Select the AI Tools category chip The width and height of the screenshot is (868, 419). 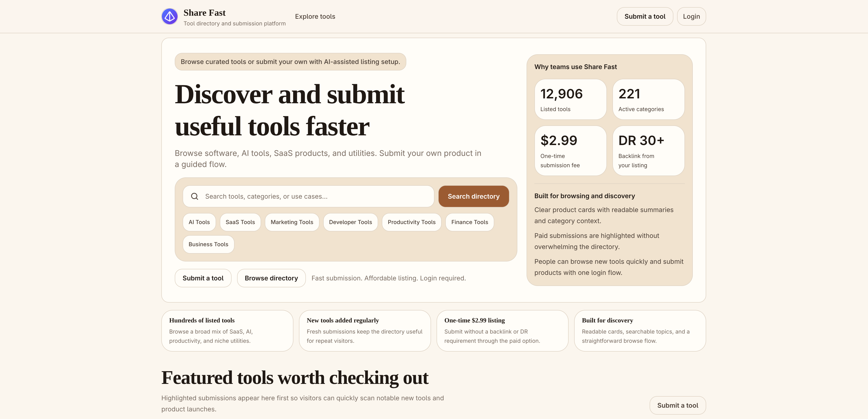pos(199,222)
